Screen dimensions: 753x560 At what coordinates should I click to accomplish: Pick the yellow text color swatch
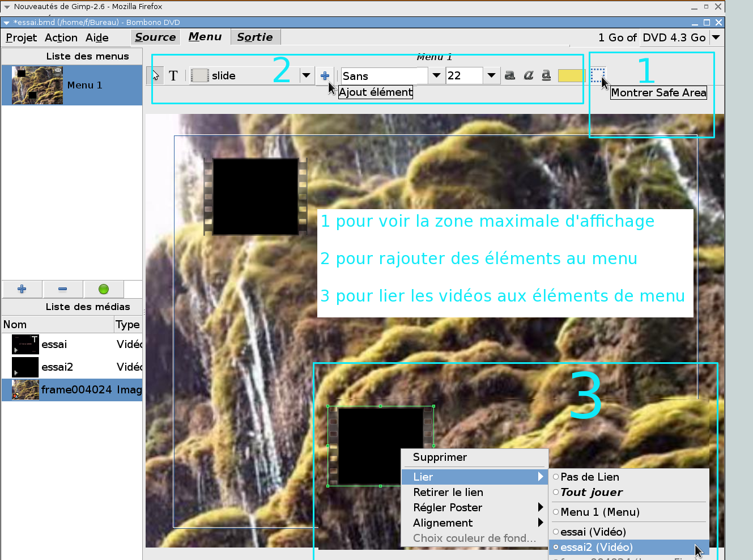(x=571, y=75)
